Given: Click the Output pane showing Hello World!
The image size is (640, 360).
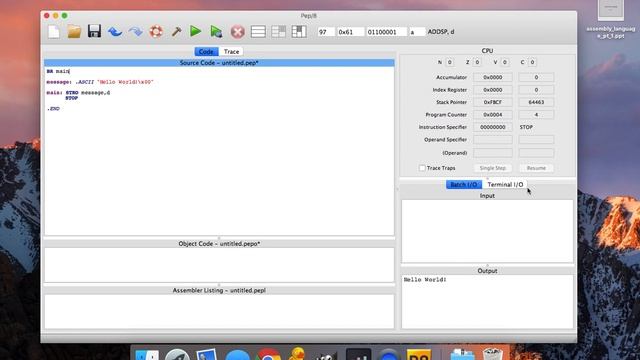Looking at the screenshot, I should (487, 302).
